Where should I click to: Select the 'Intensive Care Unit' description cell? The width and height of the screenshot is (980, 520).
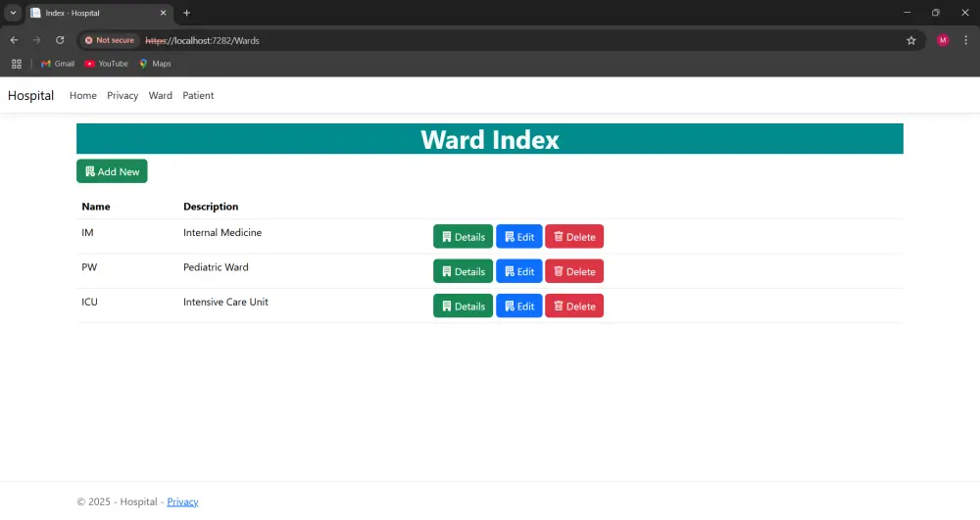point(225,303)
